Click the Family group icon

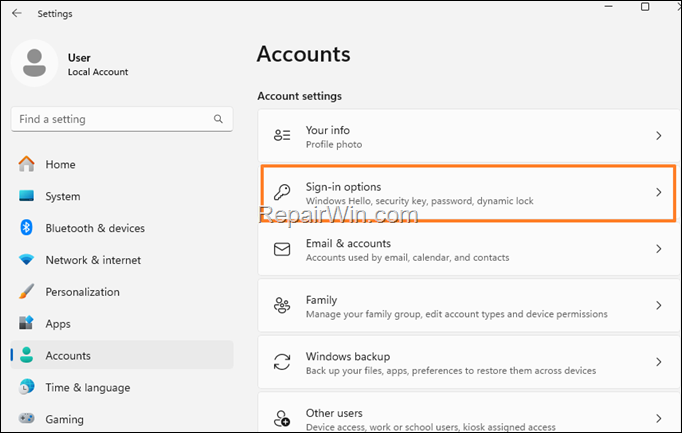(282, 305)
